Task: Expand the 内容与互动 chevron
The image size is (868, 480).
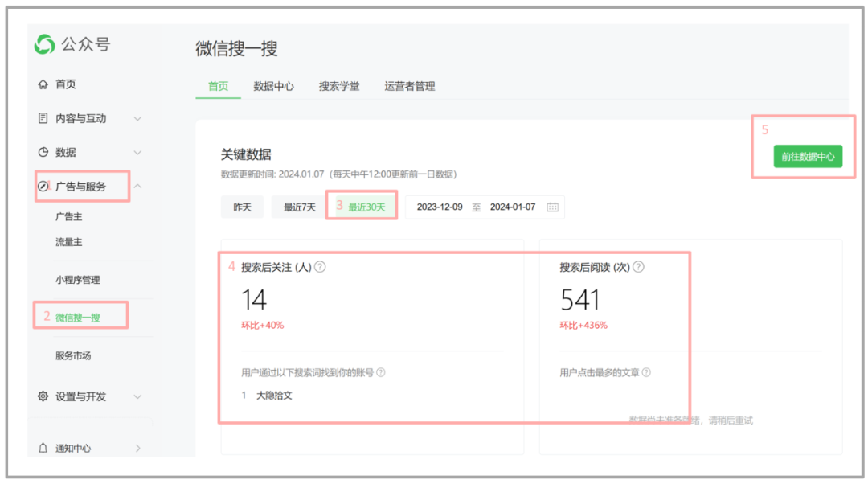Action: (x=138, y=118)
